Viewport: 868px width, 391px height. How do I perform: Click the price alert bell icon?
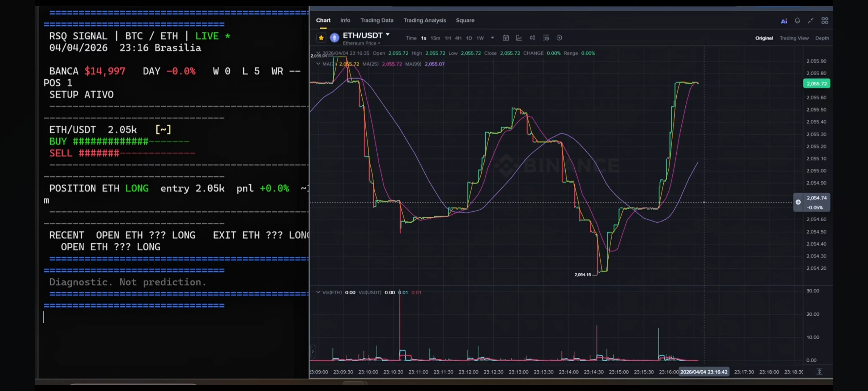coord(797,21)
